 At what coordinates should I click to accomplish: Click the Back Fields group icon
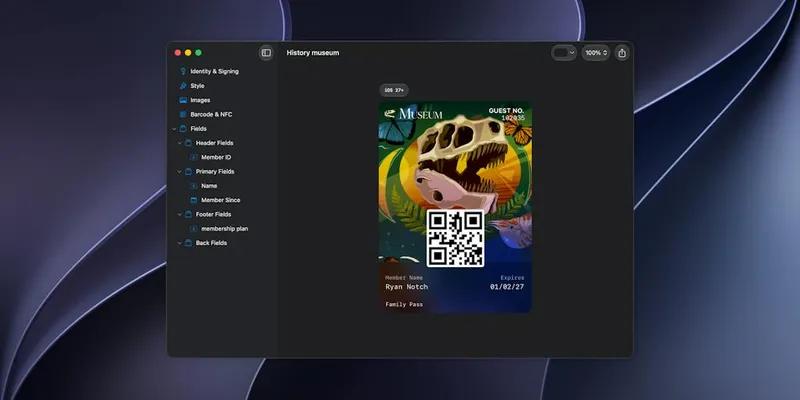pyautogui.click(x=188, y=243)
